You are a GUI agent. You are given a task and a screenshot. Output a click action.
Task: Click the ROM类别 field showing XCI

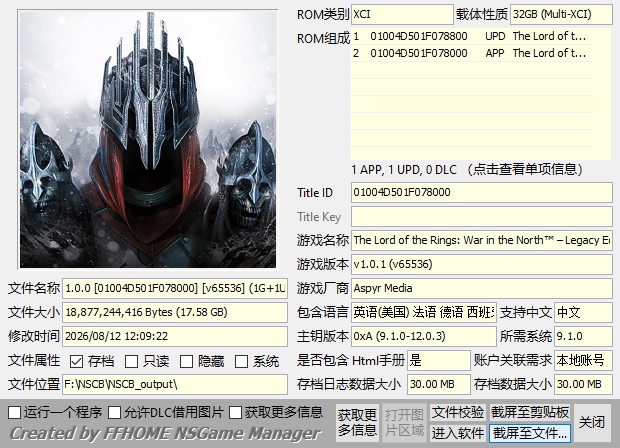402,15
